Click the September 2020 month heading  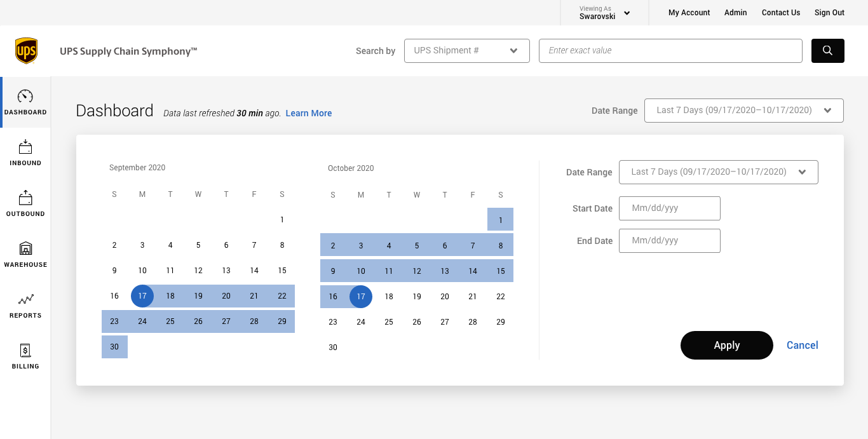coord(137,168)
